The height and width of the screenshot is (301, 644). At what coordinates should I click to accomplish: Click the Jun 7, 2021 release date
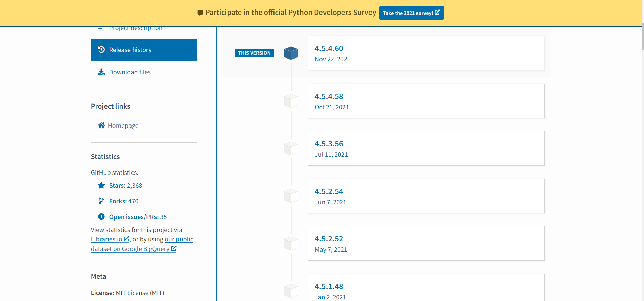(x=331, y=202)
